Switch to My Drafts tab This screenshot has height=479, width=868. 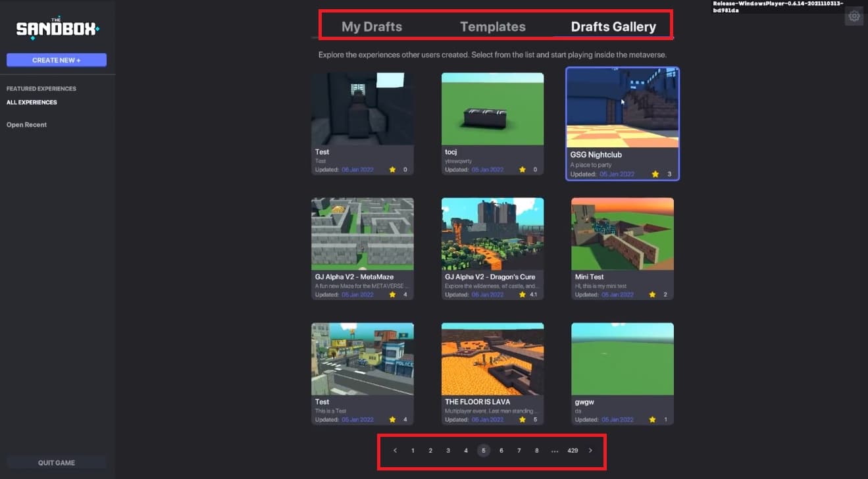372,27
